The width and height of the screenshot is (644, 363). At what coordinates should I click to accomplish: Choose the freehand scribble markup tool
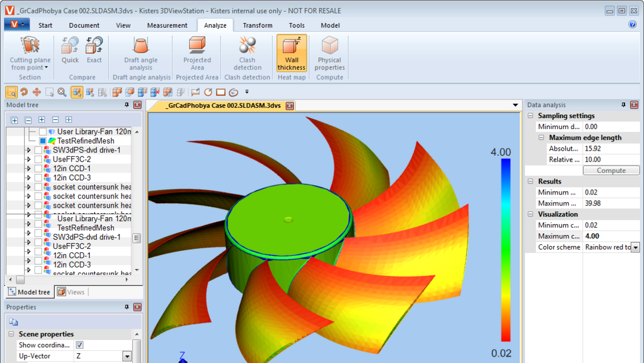[234, 92]
